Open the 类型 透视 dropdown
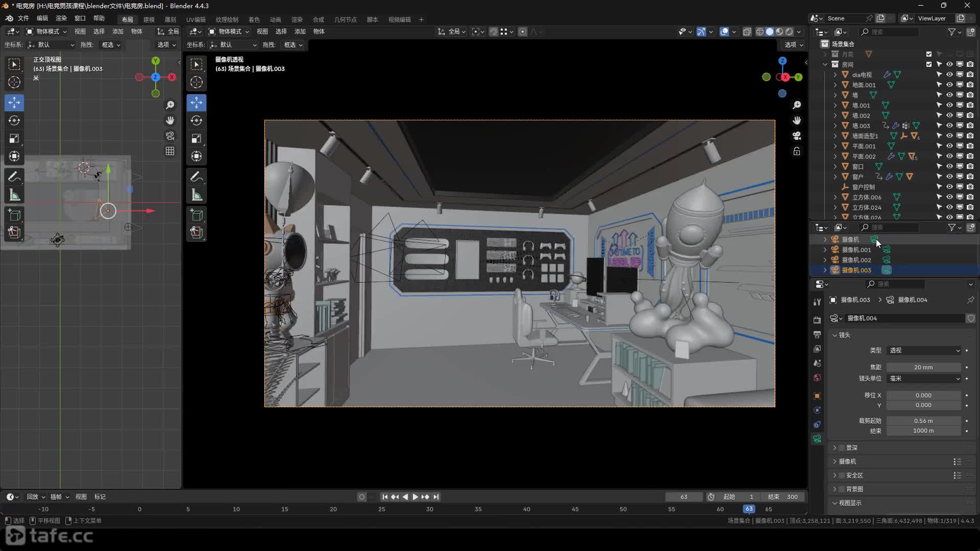This screenshot has height=551, width=980. (x=924, y=350)
